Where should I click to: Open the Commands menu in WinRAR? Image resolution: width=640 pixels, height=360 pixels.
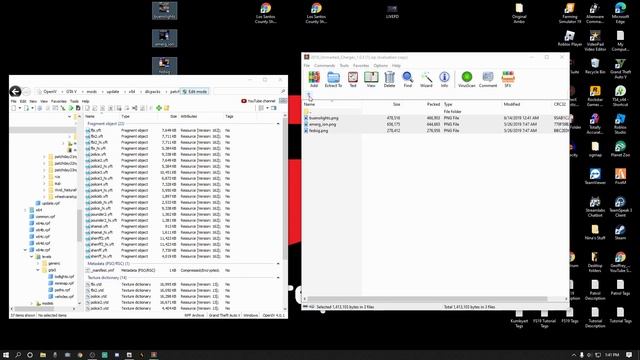coord(324,66)
